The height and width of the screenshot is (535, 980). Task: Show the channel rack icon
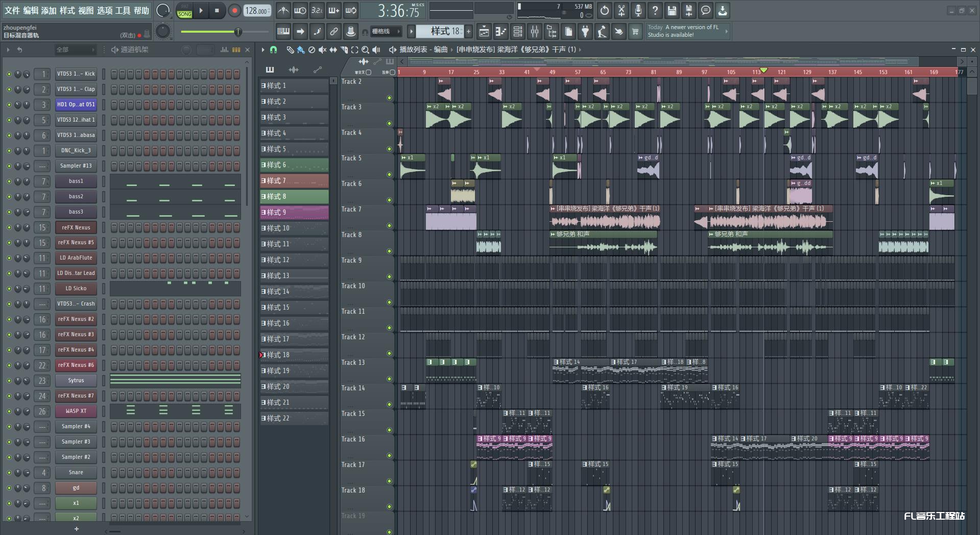518,32
